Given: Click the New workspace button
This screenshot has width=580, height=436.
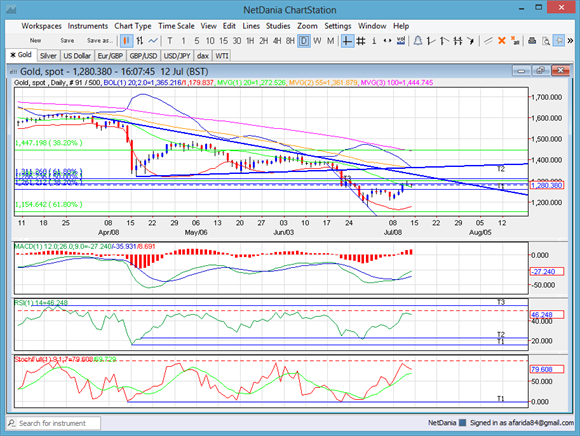Looking at the screenshot, I should (36, 40).
